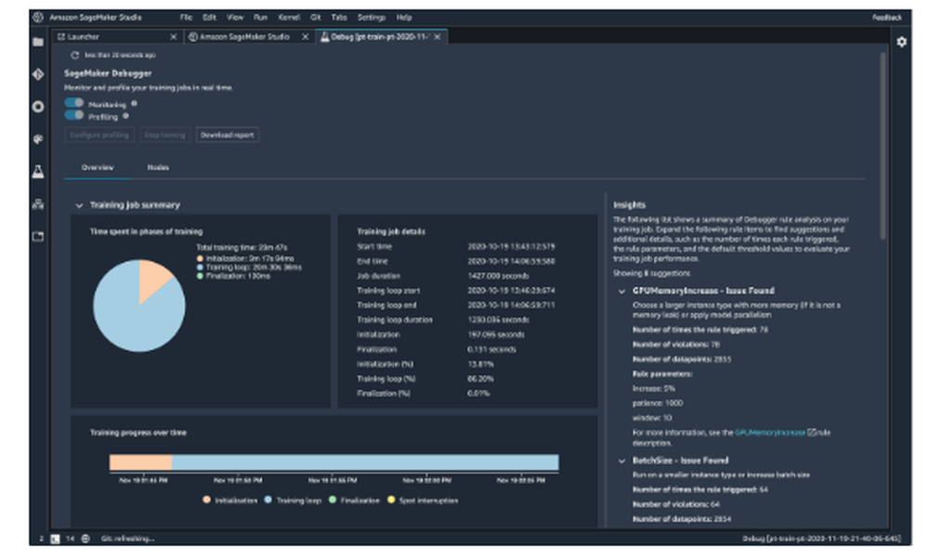Open the Settings menu
929x560 pixels.
[371, 17]
